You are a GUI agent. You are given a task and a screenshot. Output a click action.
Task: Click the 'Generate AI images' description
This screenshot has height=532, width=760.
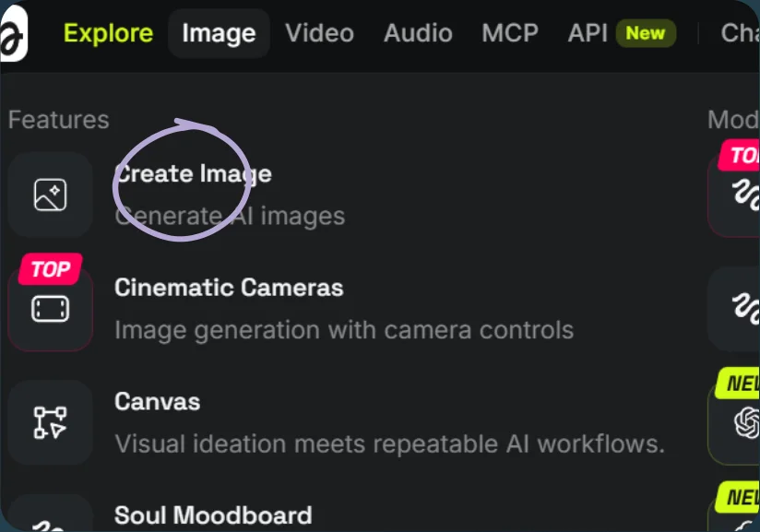click(x=230, y=216)
